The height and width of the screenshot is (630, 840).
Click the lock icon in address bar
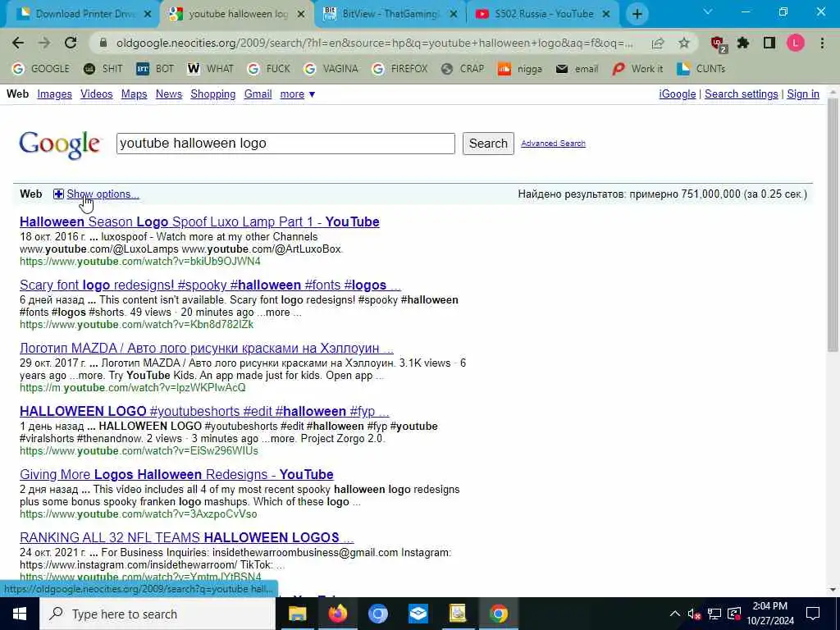(103, 43)
